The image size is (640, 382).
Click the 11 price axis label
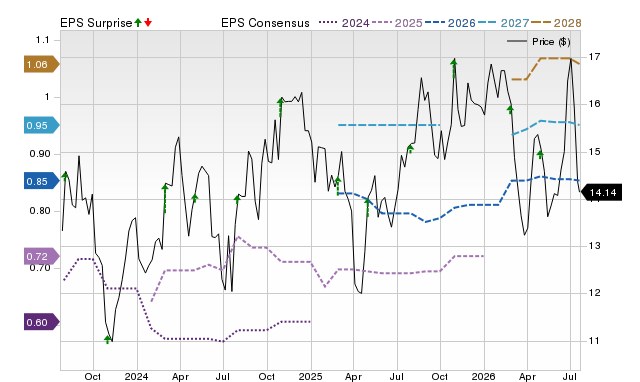pos(595,340)
